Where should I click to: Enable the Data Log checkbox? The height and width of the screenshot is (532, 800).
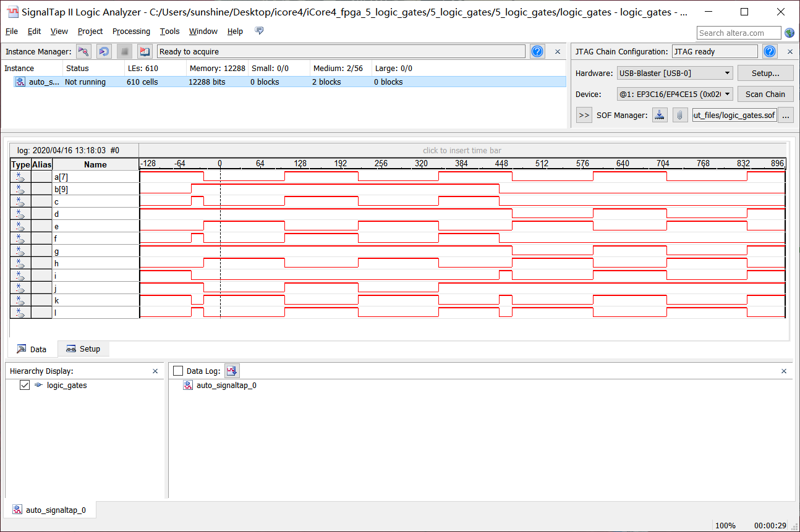pyautogui.click(x=178, y=371)
